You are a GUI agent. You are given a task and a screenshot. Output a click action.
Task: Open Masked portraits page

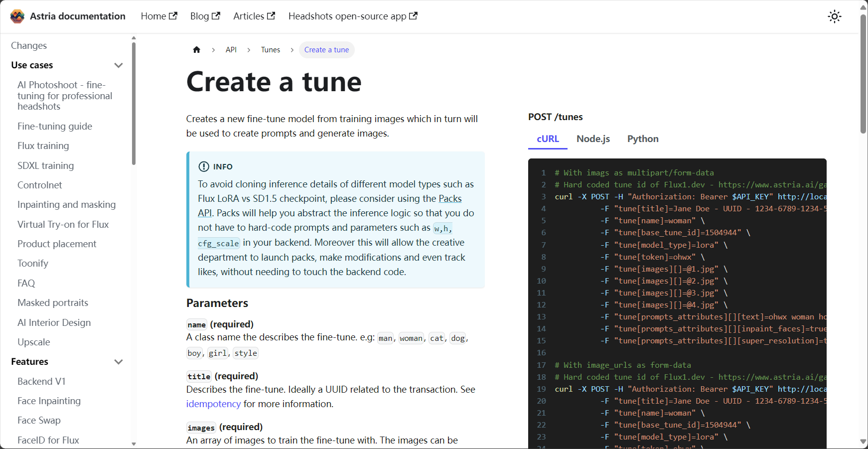coord(53,302)
